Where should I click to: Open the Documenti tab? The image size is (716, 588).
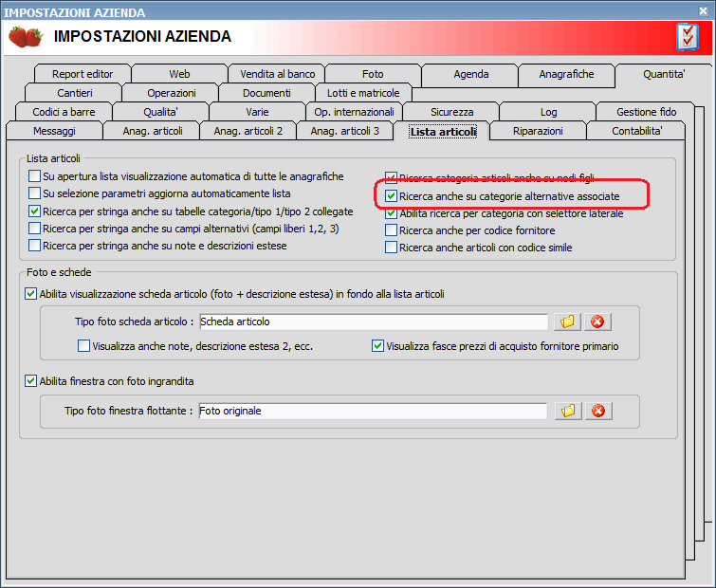tap(266, 93)
